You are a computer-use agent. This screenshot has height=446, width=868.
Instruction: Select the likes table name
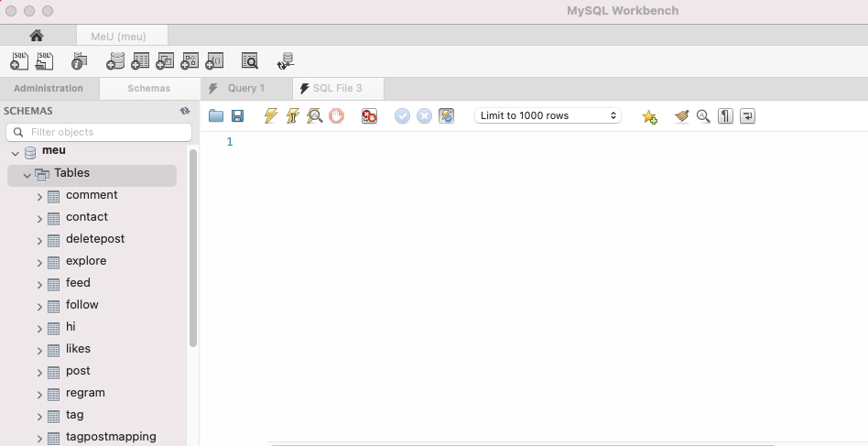click(78, 349)
